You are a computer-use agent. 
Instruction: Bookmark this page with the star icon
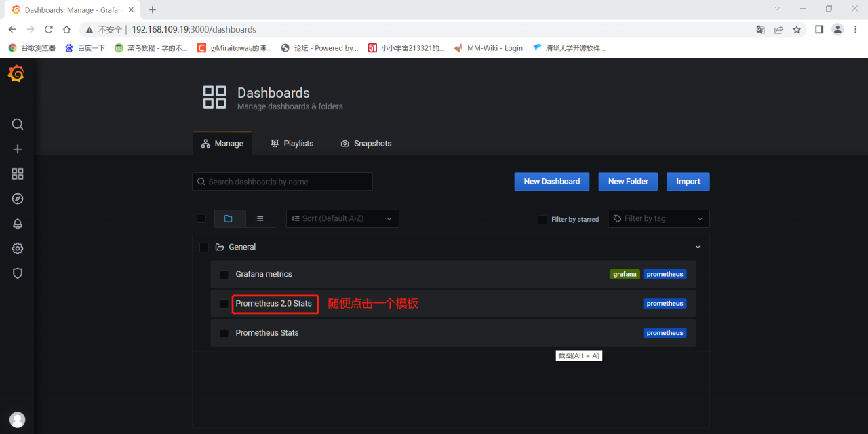pyautogui.click(x=797, y=30)
